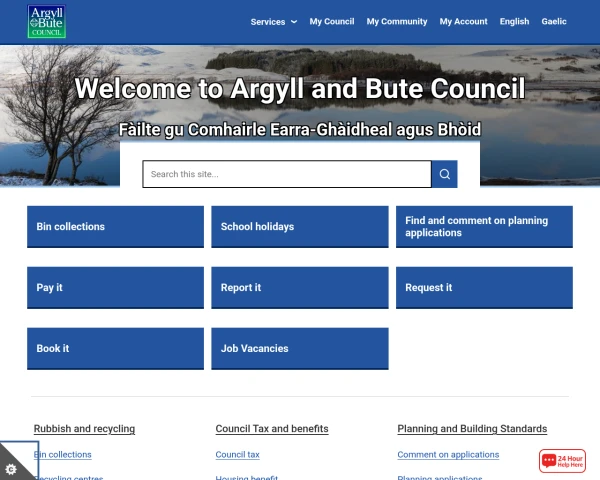Switch site language to Gaelic
Screen dimensions: 600x480
tap(554, 21)
